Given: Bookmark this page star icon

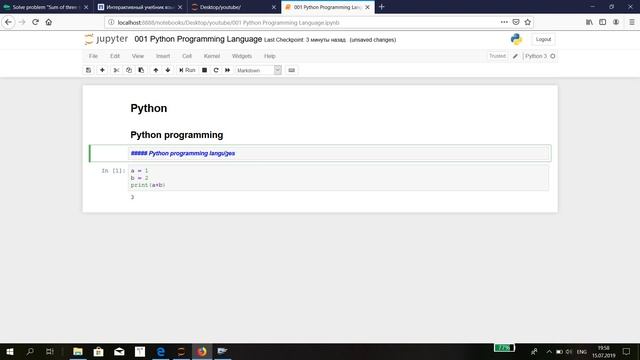Looking at the screenshot, I should pos(528,22).
